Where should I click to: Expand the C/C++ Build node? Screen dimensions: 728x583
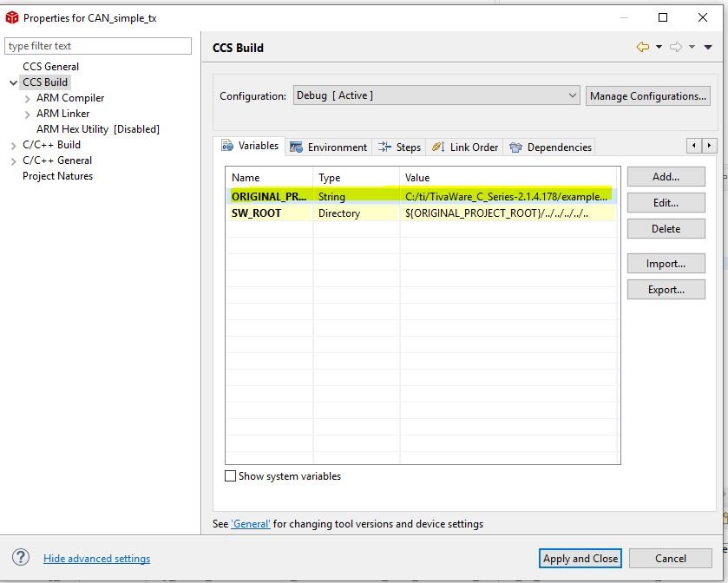[x=14, y=145]
